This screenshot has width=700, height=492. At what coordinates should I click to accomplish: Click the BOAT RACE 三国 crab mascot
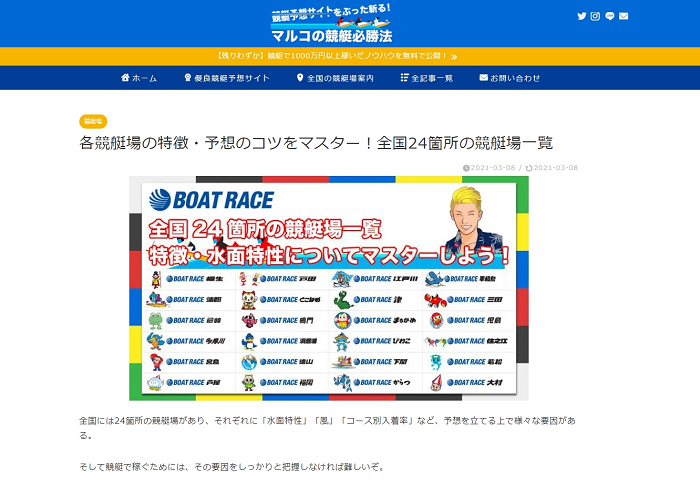(435, 300)
